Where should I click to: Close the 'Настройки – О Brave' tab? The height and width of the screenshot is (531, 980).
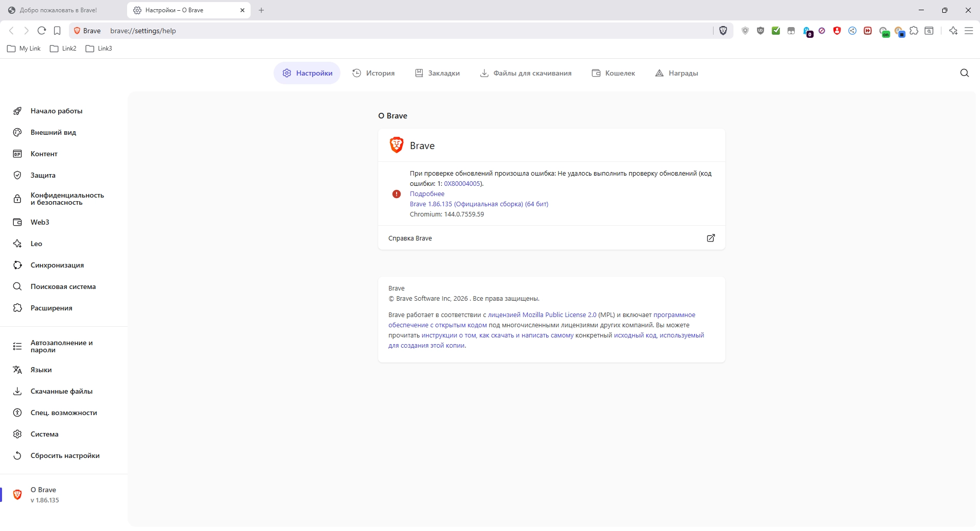click(x=242, y=10)
